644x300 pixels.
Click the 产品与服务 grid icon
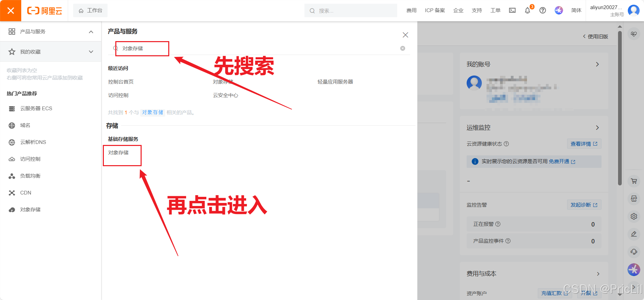pyautogui.click(x=12, y=31)
